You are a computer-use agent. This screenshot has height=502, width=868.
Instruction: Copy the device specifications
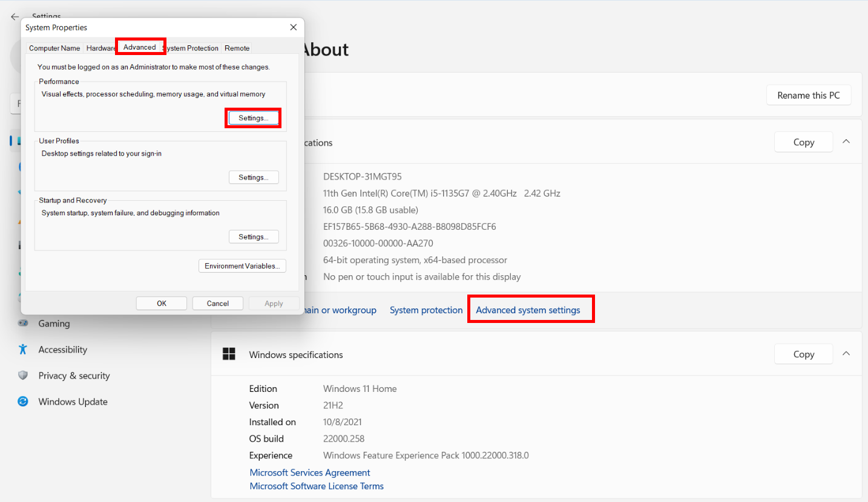tap(804, 142)
